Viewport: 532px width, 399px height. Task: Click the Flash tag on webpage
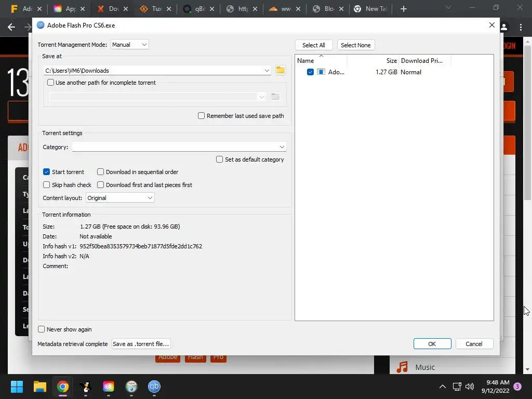tap(195, 358)
